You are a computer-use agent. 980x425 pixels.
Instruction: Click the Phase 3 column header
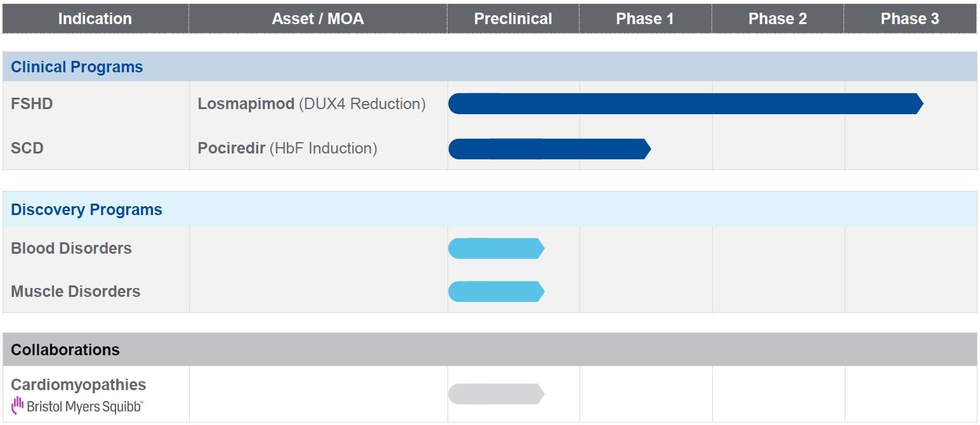click(910, 19)
